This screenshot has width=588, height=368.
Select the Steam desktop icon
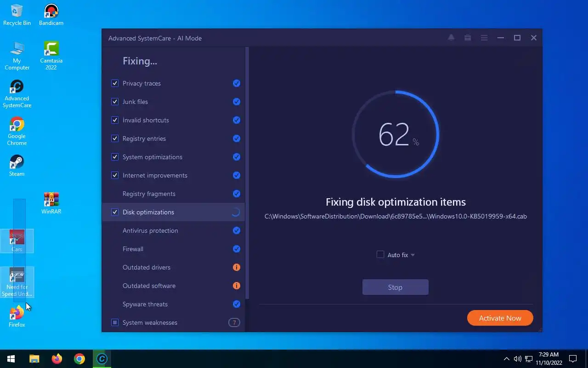tap(17, 166)
